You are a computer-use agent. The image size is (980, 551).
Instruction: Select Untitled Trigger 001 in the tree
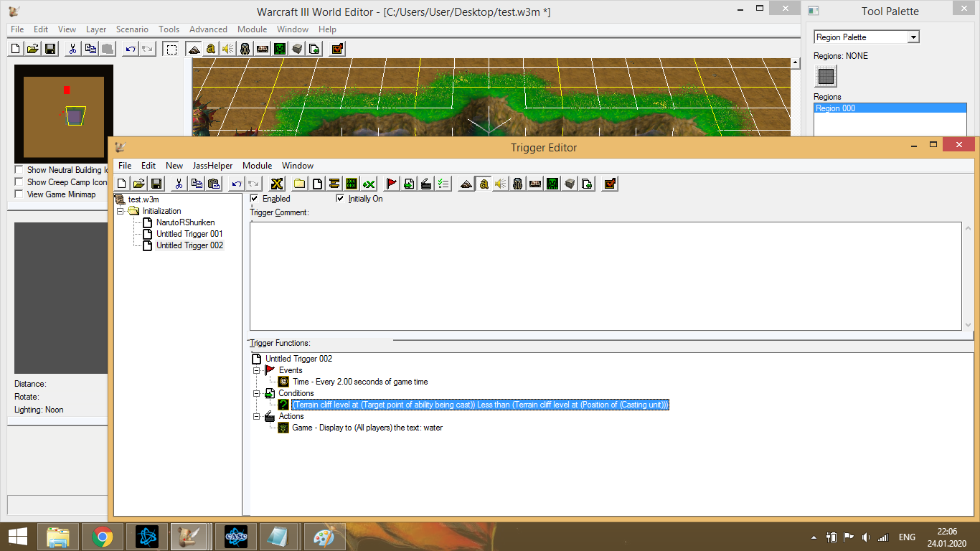tap(189, 234)
